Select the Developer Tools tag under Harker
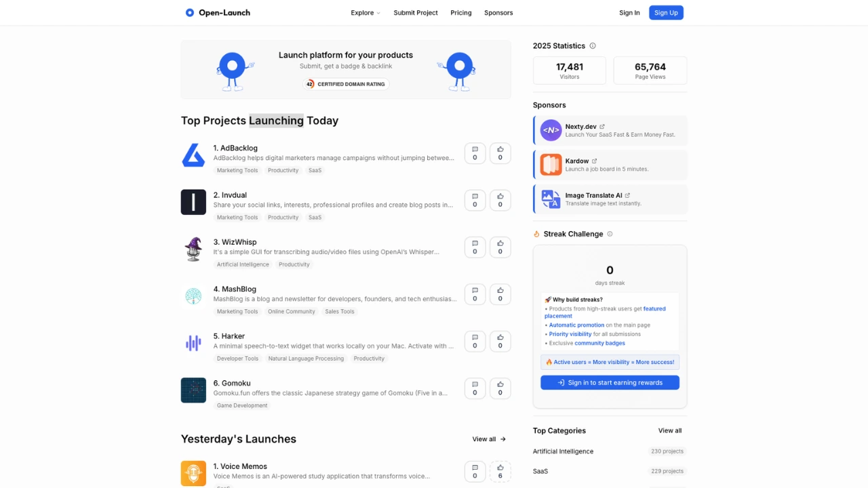868x488 pixels. tap(237, 359)
